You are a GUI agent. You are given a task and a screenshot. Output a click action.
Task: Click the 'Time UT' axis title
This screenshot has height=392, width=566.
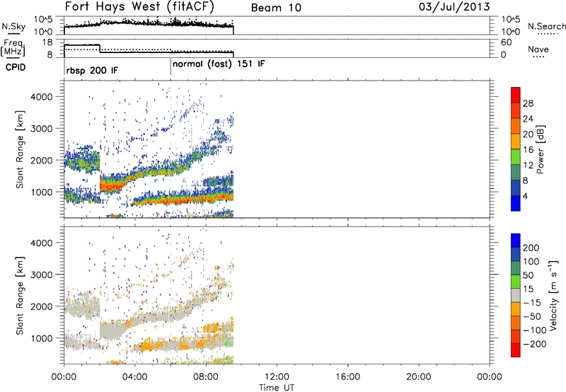coord(277,388)
